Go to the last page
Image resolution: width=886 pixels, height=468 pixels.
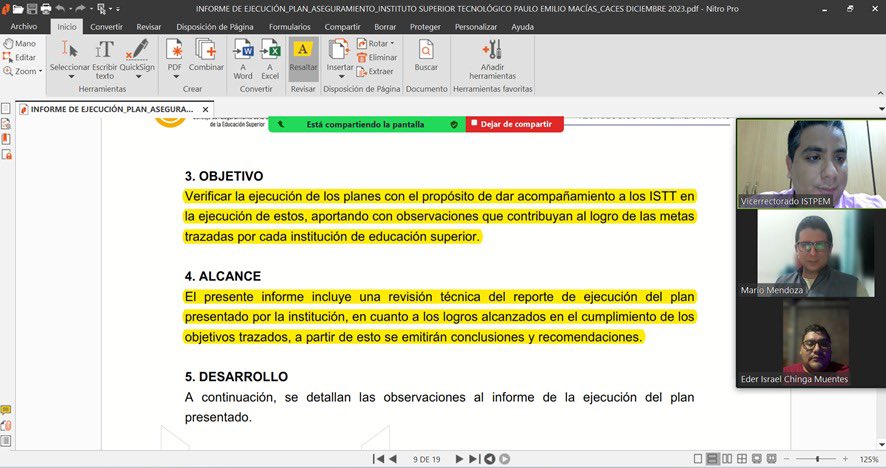(x=475, y=459)
